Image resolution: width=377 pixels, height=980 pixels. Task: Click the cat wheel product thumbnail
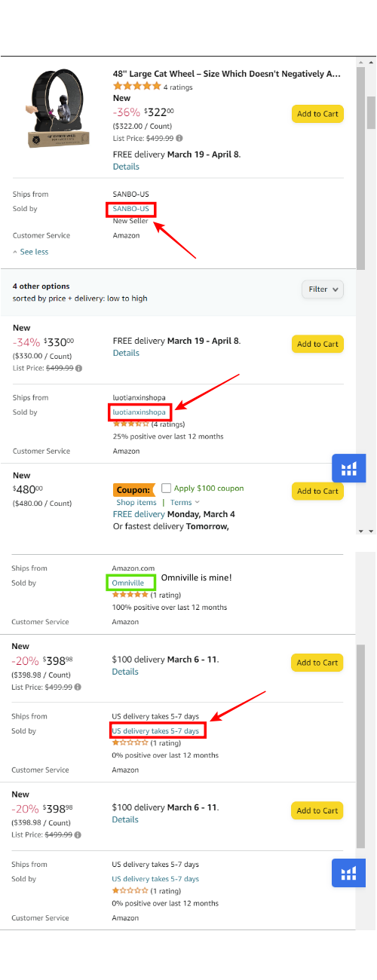click(x=57, y=111)
